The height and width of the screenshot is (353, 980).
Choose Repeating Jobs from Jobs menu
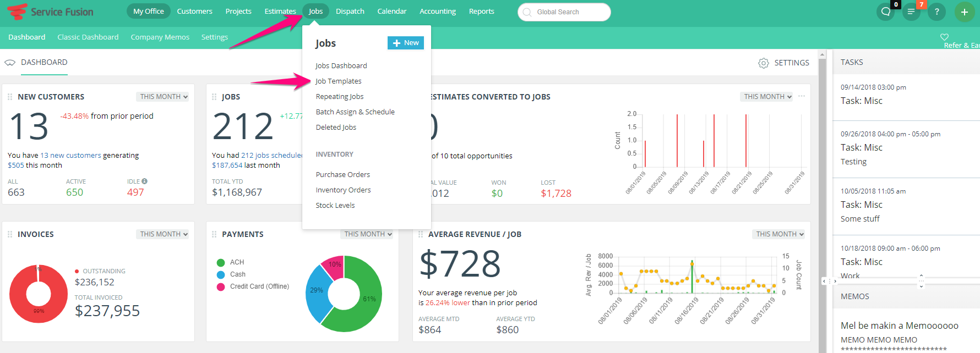pyautogui.click(x=340, y=97)
